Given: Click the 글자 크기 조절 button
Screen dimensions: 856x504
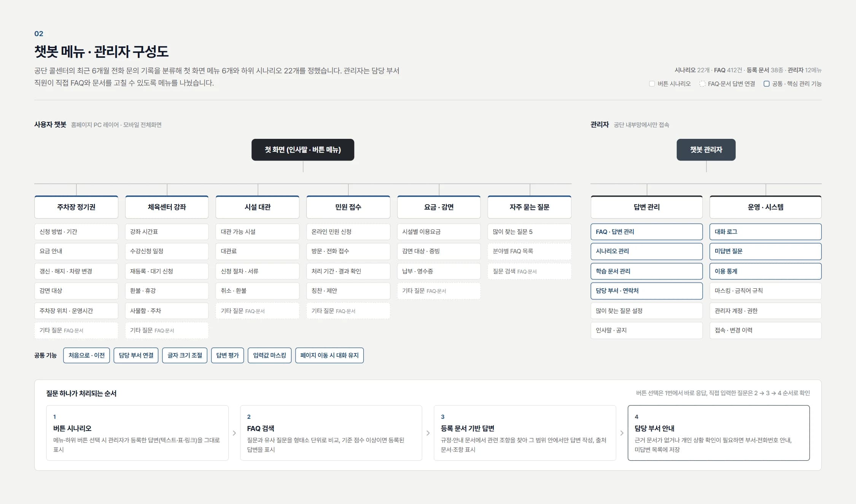Looking at the screenshot, I should pyautogui.click(x=185, y=355).
